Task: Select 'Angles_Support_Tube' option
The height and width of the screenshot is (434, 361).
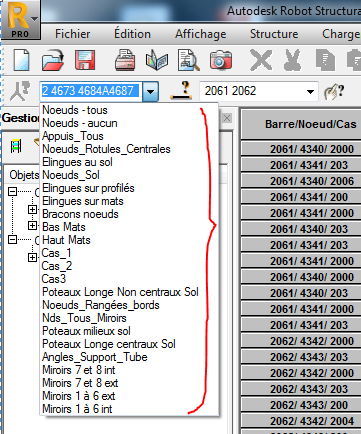Action: tap(129, 357)
